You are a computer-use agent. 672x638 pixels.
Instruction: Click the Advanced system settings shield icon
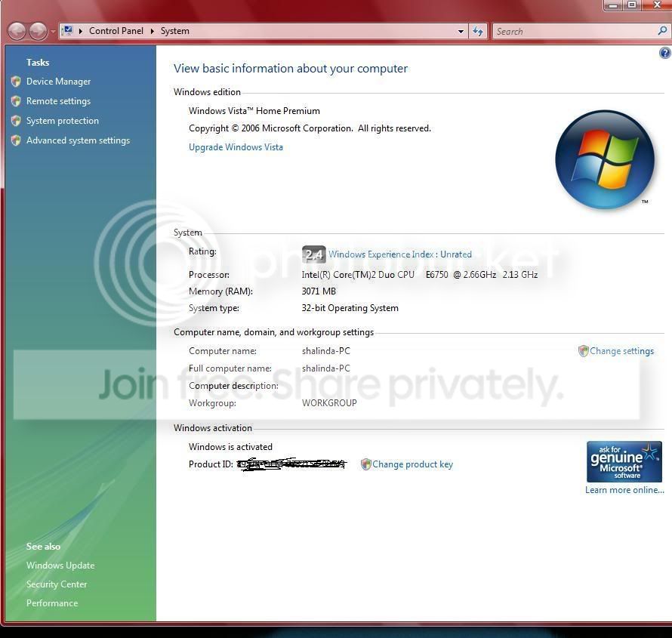point(16,140)
